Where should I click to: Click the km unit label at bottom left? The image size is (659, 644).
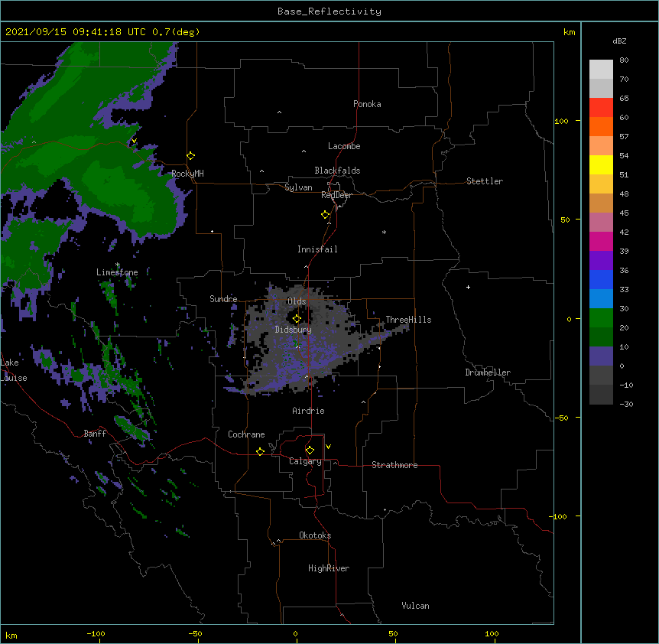pos(11,635)
